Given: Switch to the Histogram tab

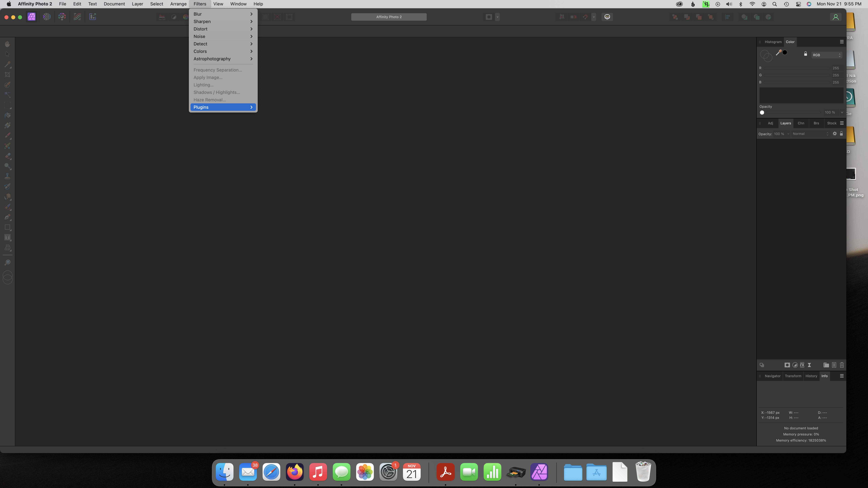Looking at the screenshot, I should coord(773,42).
